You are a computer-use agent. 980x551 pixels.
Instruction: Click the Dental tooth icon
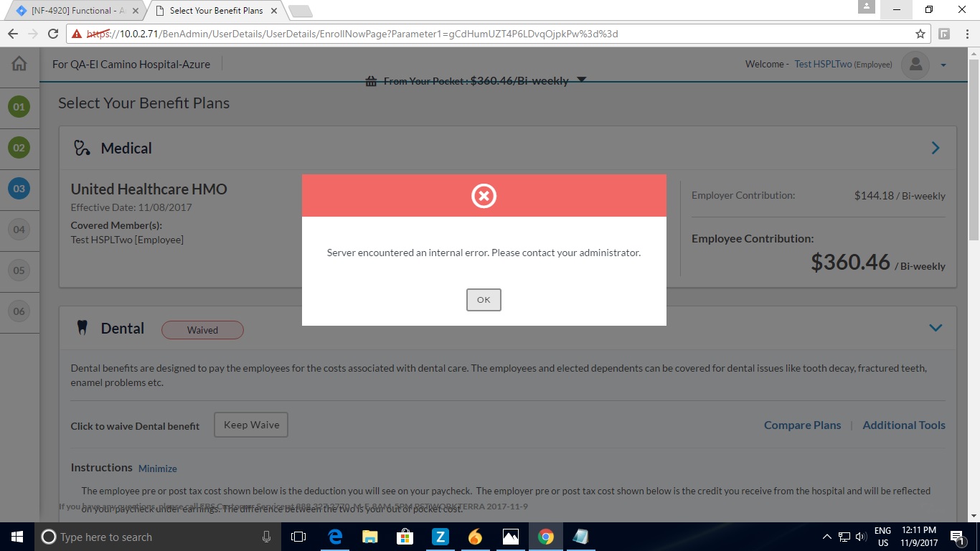click(x=81, y=327)
